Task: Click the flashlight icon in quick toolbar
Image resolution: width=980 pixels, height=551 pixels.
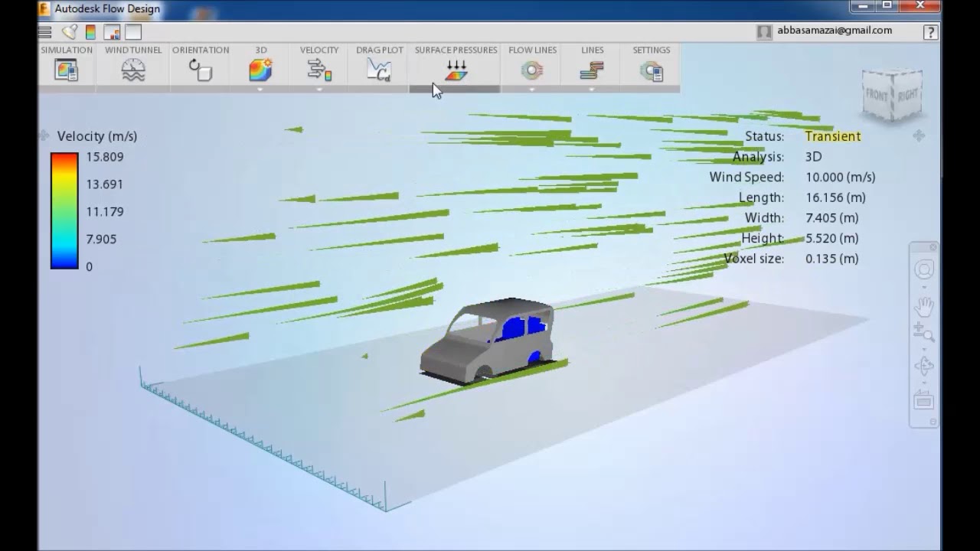Action: [70, 32]
